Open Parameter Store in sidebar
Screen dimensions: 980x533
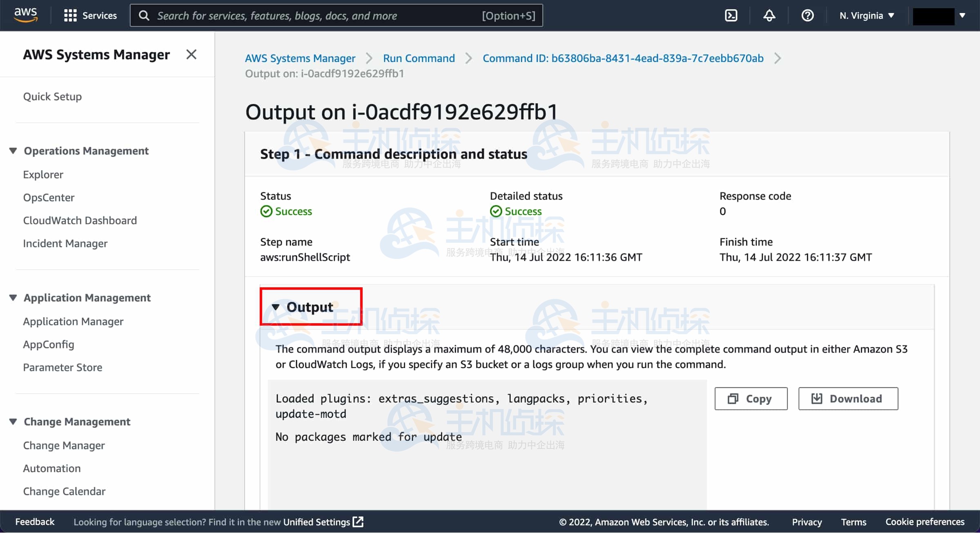coord(62,367)
